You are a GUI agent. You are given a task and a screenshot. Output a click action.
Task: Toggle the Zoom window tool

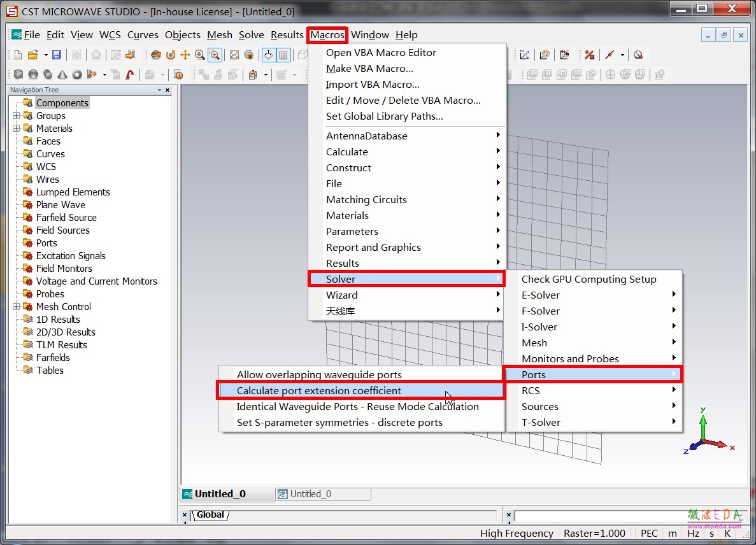(215, 55)
